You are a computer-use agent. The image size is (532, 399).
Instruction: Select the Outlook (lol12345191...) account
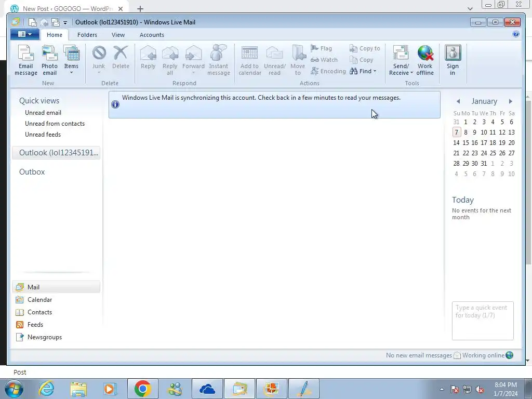[x=56, y=153]
